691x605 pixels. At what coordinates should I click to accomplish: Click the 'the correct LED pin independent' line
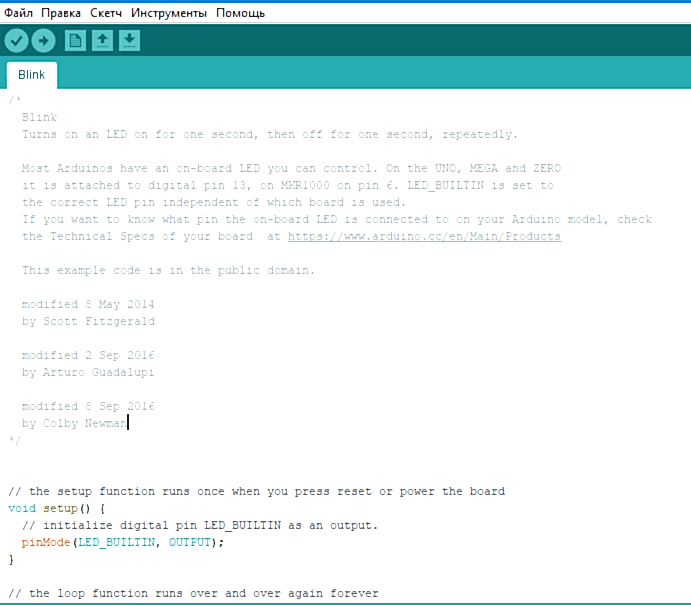pos(214,203)
